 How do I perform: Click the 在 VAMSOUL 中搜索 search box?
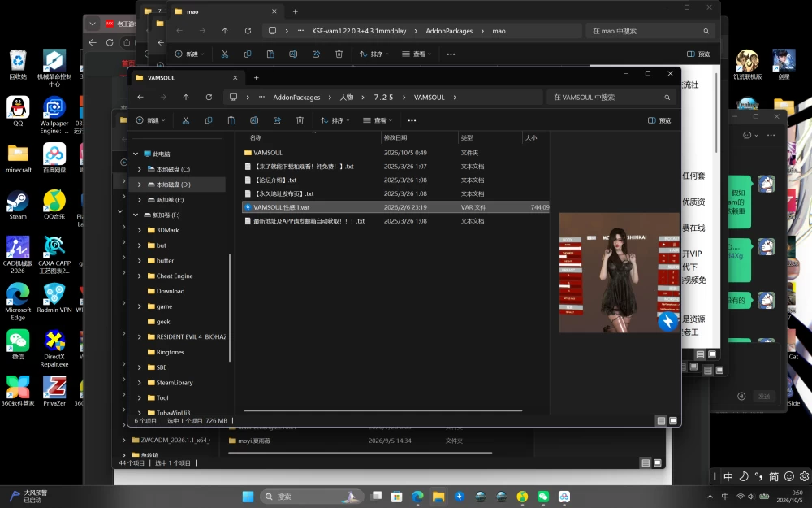pyautogui.click(x=611, y=97)
